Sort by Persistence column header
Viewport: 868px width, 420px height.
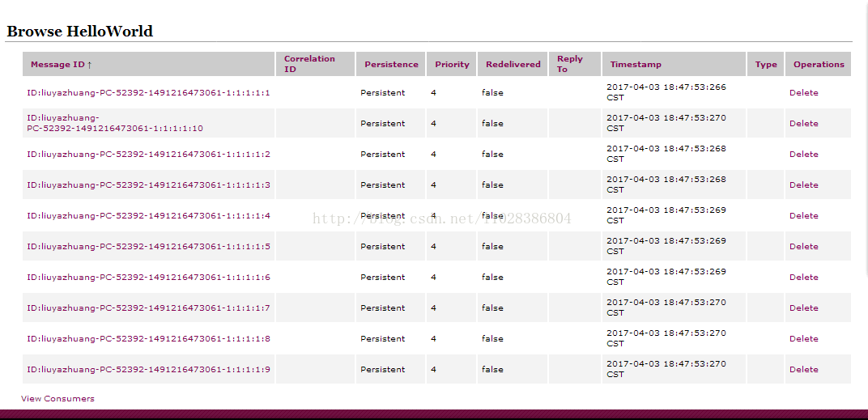[391, 64]
